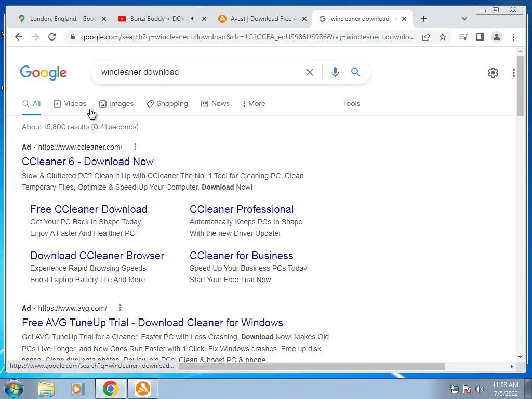Share this page via share icon
Image resolution: width=532 pixels, height=399 pixels.
pyautogui.click(x=426, y=37)
